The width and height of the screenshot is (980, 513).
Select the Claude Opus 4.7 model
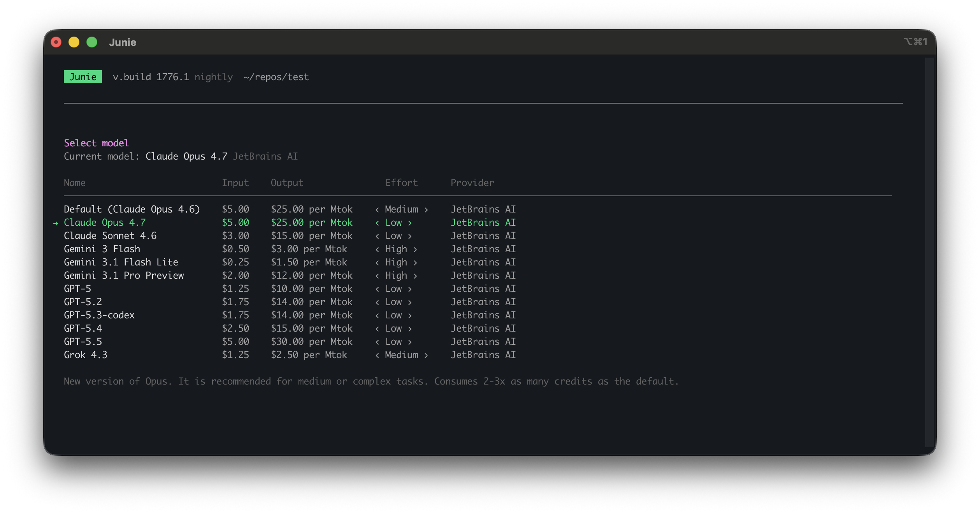pyautogui.click(x=290, y=223)
